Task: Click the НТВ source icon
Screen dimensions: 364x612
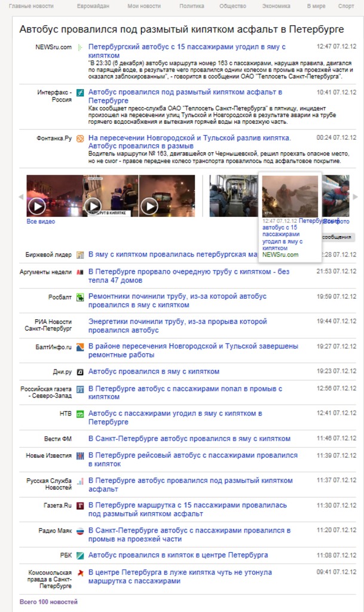Action: [x=80, y=414]
